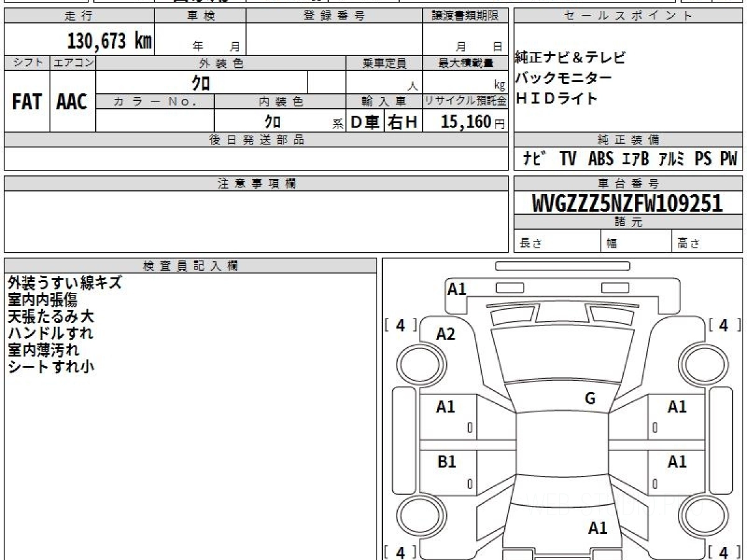747x560 pixels.
Task: Click the 長さ dimension cell
Action: (557, 241)
